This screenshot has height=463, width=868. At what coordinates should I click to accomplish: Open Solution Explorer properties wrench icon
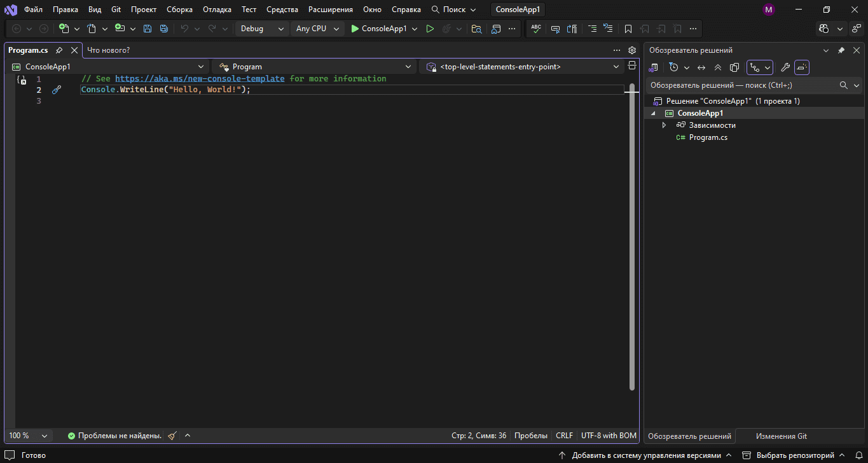click(x=785, y=67)
